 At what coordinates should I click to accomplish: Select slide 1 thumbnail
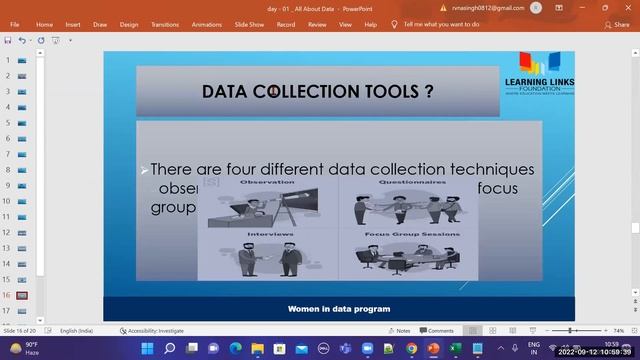point(22,60)
